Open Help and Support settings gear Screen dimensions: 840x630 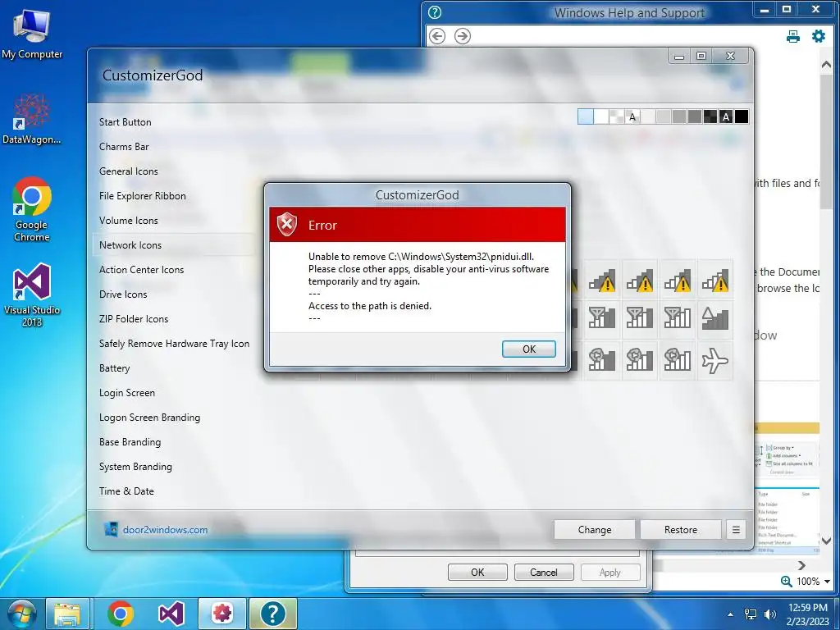click(x=819, y=36)
